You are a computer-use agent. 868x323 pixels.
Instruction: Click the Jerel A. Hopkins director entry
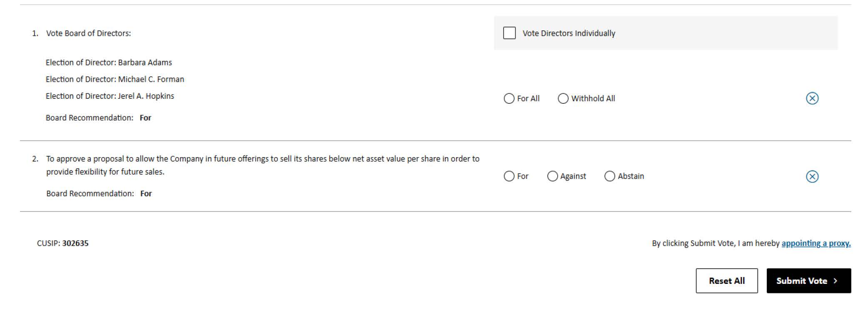coord(110,96)
